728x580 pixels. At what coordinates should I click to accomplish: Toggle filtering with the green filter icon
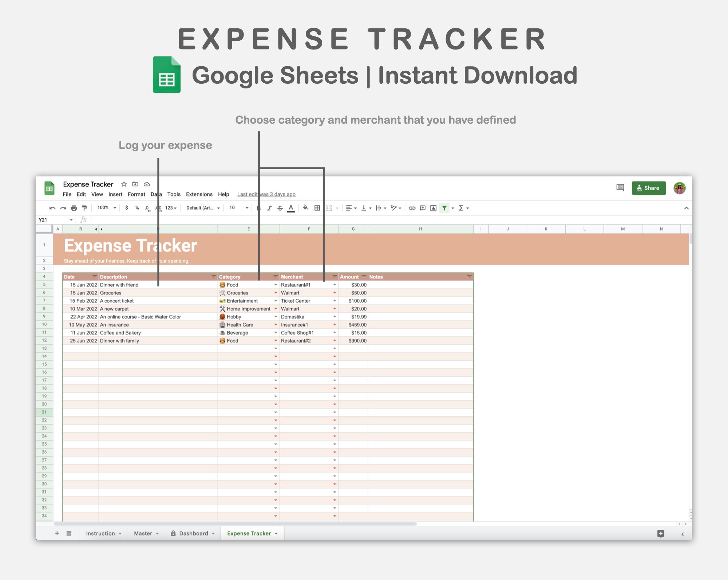pos(444,208)
